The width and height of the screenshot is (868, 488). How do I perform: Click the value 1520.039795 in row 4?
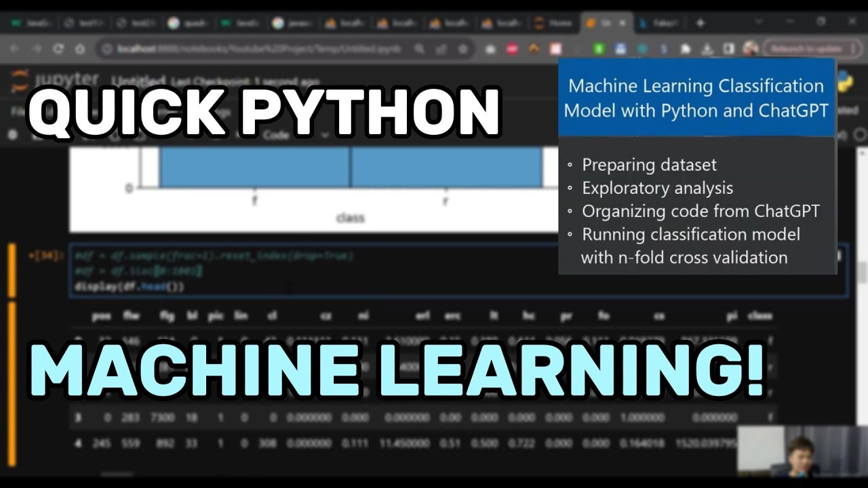(707, 444)
